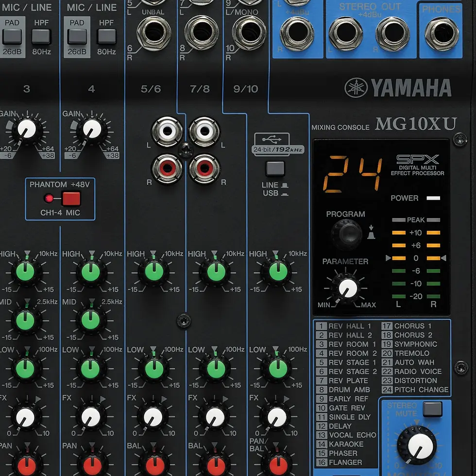Click the channel 5/6 FX send knob

click(x=153, y=417)
